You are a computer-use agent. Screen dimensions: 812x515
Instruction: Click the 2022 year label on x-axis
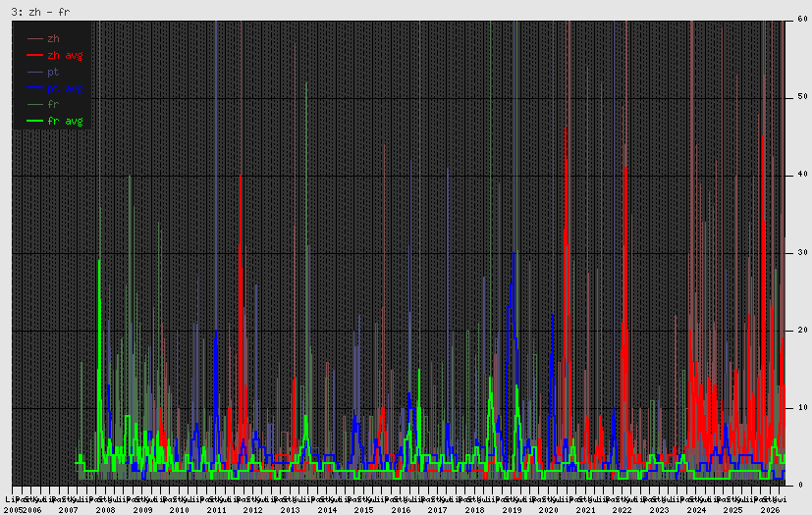point(622,510)
